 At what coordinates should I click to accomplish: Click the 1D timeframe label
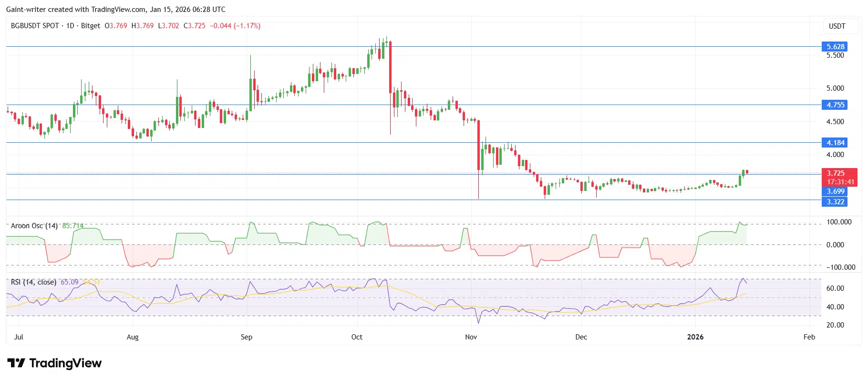pos(70,26)
